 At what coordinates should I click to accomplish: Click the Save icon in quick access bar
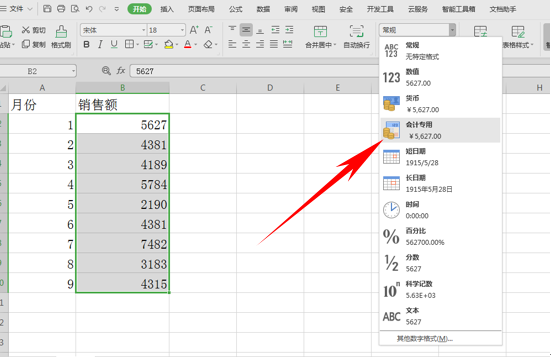[47, 9]
